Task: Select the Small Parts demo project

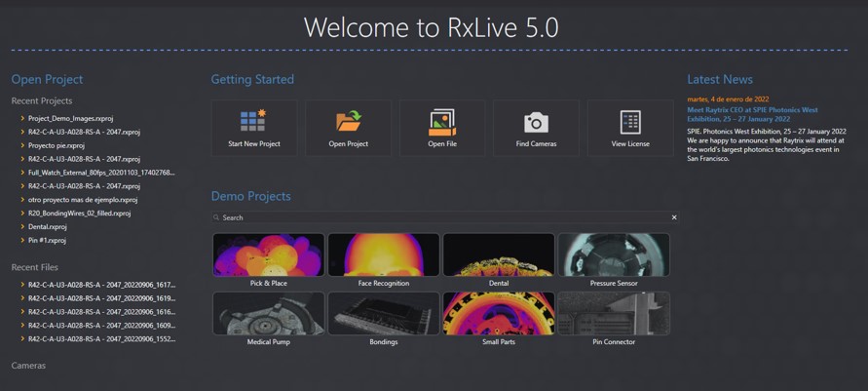Action: click(498, 314)
